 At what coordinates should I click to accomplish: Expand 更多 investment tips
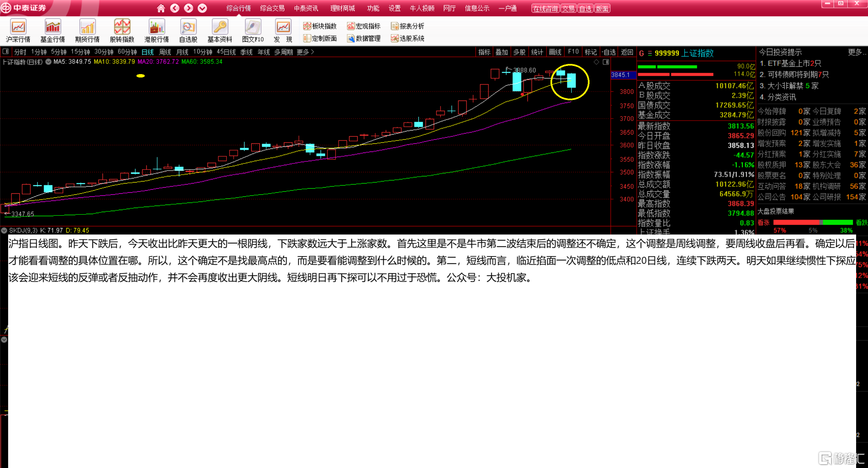pyautogui.click(x=856, y=52)
